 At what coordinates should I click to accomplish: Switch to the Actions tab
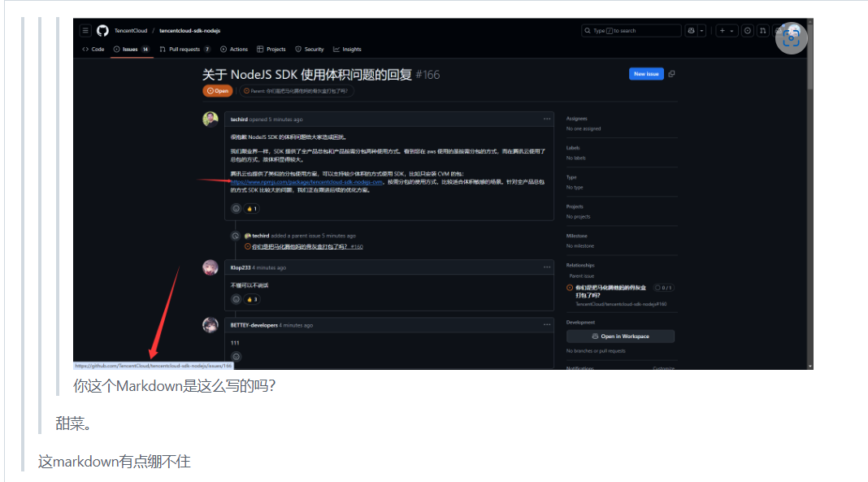(234, 50)
